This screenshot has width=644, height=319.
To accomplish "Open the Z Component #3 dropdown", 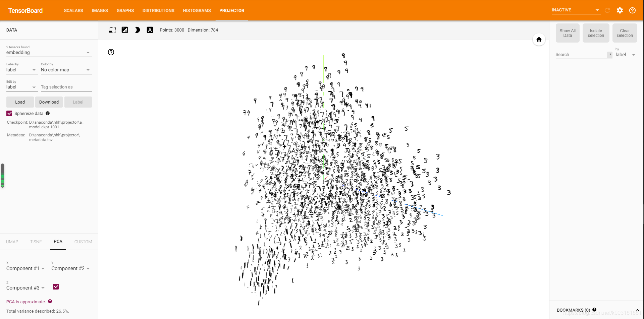I will tap(26, 288).
